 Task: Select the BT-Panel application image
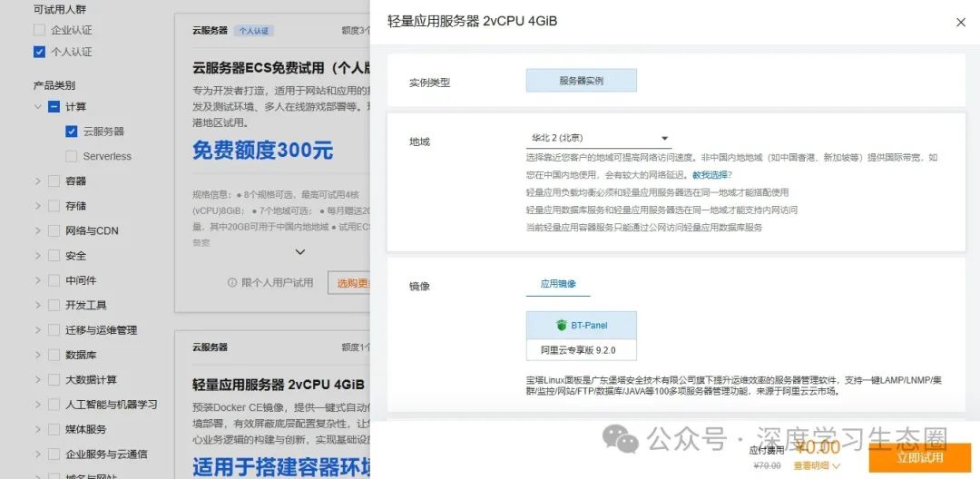coord(582,326)
